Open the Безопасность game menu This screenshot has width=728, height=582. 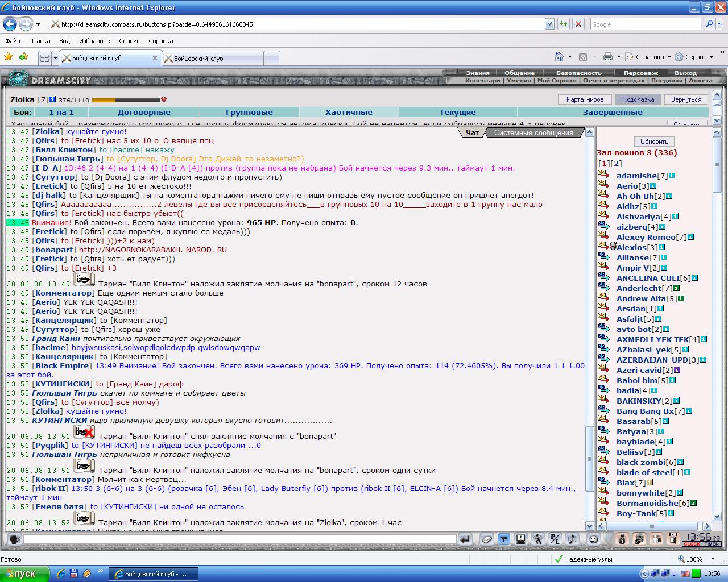click(578, 73)
